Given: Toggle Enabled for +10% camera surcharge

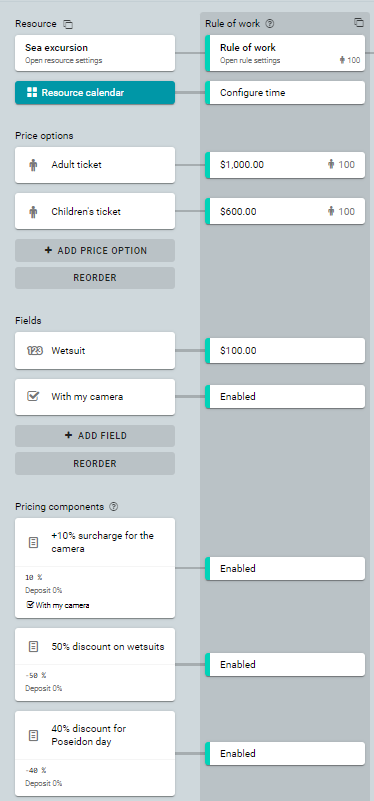Looking at the screenshot, I should pyautogui.click(x=285, y=569).
